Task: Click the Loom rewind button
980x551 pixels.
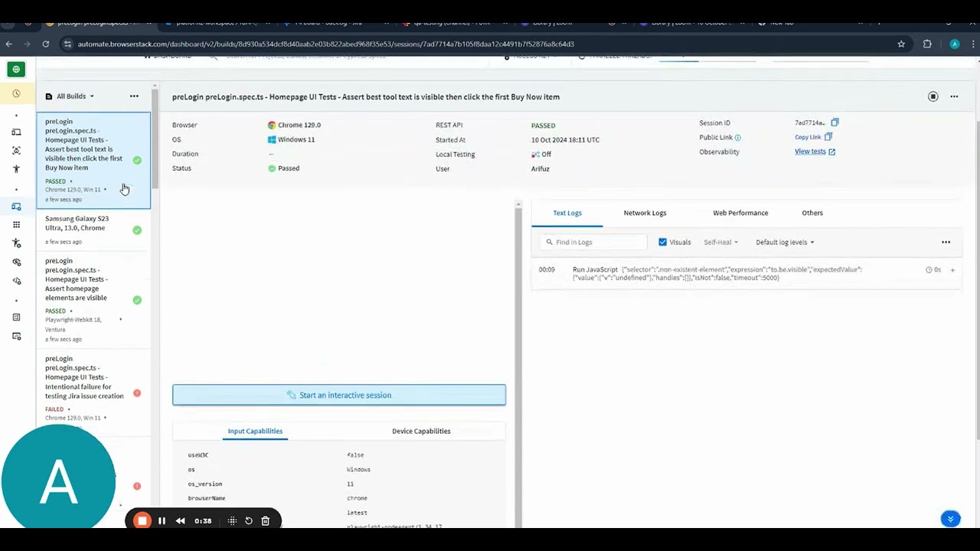Action: [180, 520]
